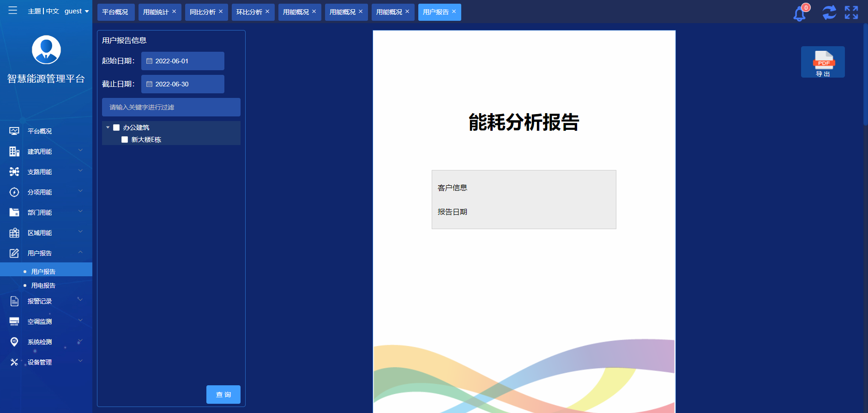Select 用电报告 submenu item
Screen dimensions: 868x413
(x=43, y=285)
